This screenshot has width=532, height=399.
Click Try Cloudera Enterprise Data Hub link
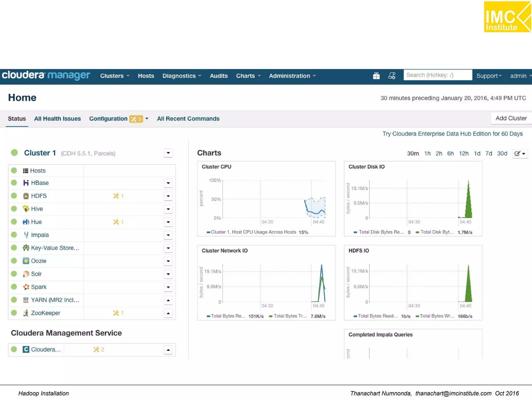(x=452, y=134)
